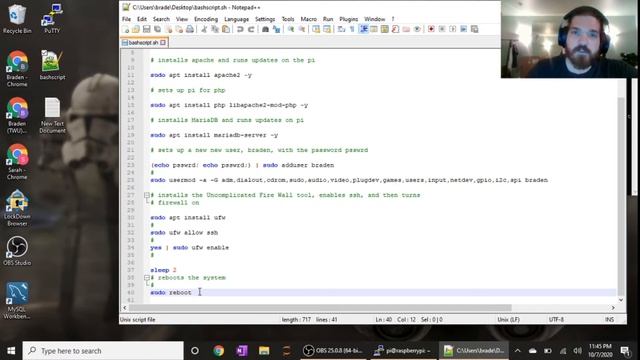Cut selection with the scissors icon
This screenshot has height=360, width=640.
(x=204, y=29)
